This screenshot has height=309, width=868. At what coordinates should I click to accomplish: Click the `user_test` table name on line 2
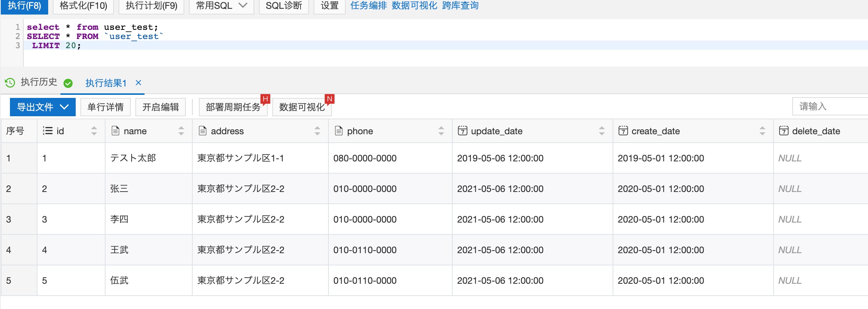[x=134, y=36]
